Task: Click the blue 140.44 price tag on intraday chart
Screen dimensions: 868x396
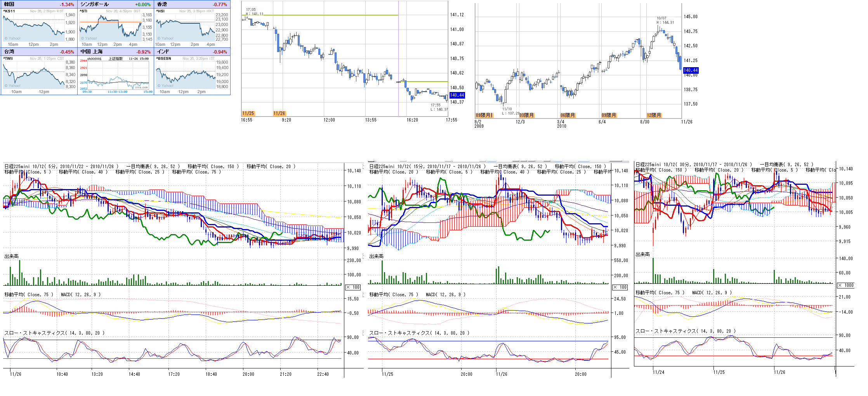Action: [x=457, y=95]
